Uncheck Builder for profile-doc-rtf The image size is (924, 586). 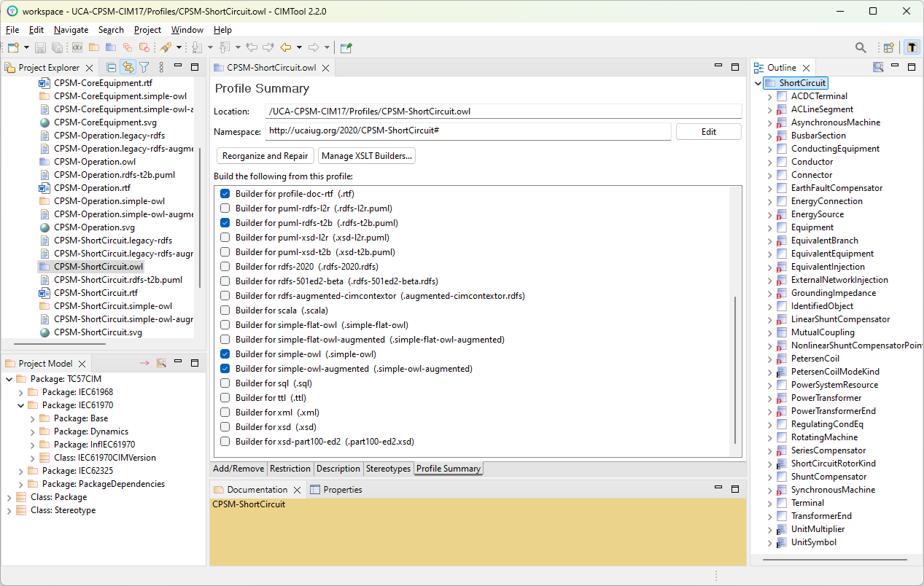(x=225, y=193)
